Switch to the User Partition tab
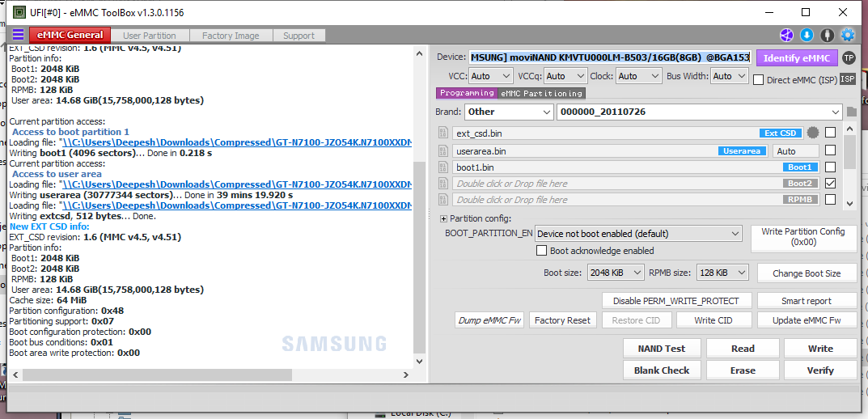Image resolution: width=868 pixels, height=419 pixels. (x=150, y=36)
